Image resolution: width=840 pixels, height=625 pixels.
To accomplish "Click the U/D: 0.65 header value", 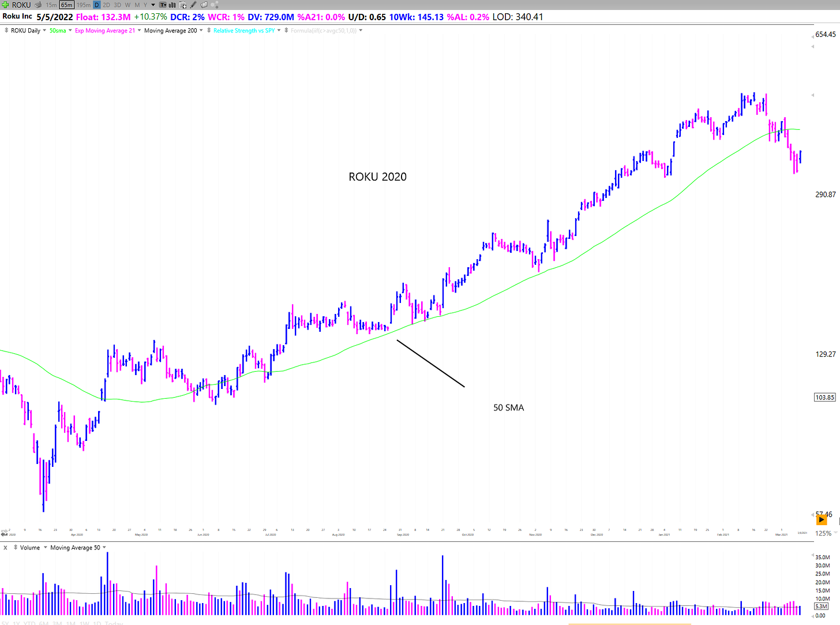I will [367, 17].
